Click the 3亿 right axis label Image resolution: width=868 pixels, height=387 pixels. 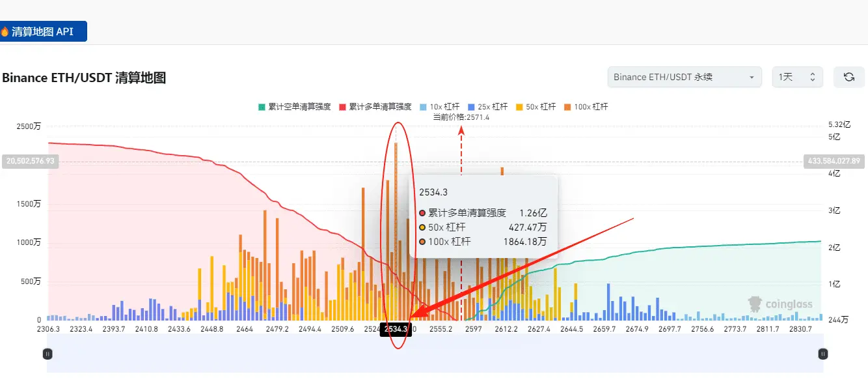point(835,210)
